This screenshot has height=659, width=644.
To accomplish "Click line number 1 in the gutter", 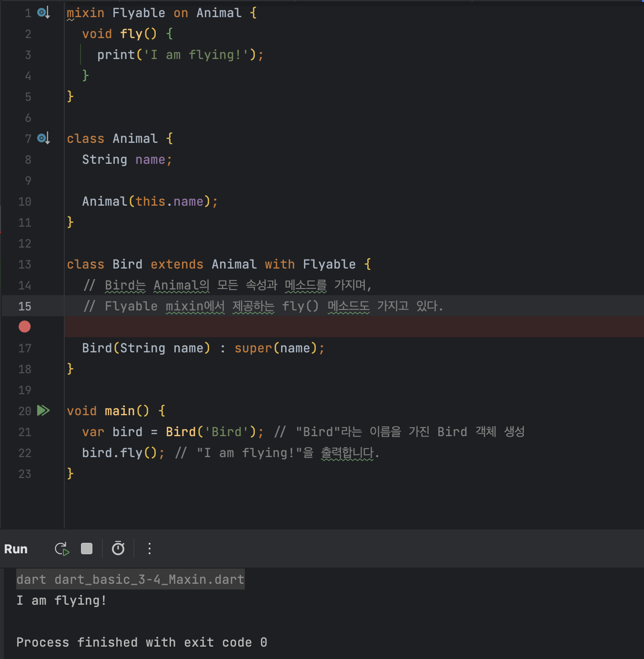I will (x=28, y=13).
